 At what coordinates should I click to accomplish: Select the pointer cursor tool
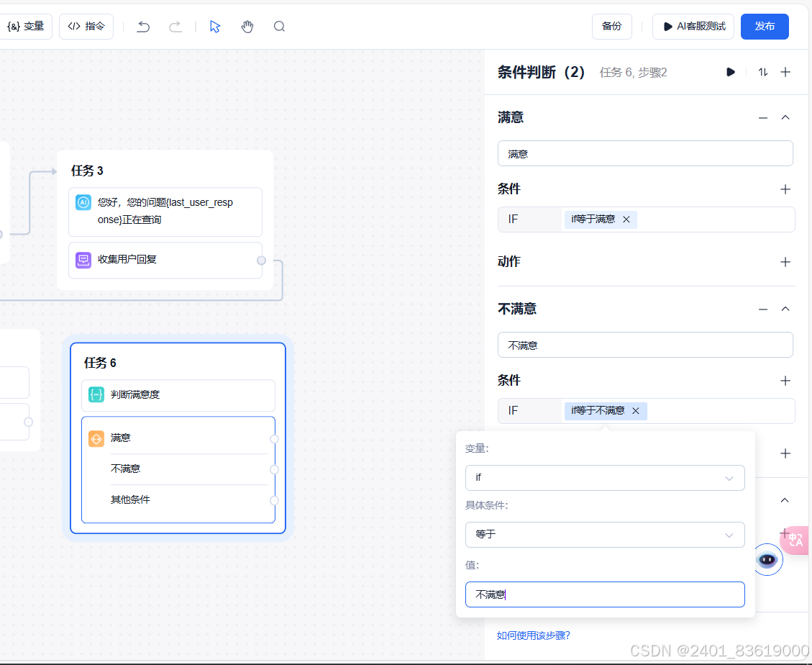point(215,27)
